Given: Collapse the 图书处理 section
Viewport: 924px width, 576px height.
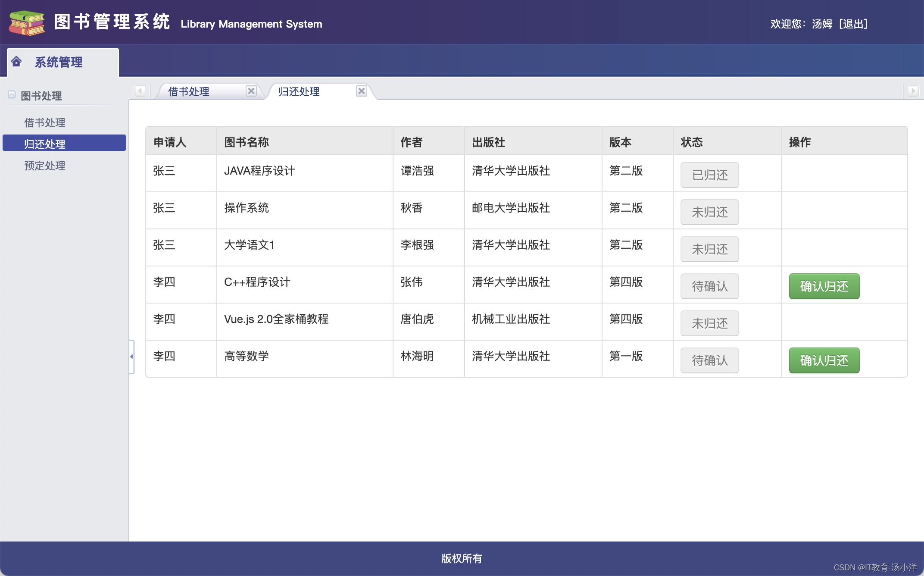Looking at the screenshot, I should click(x=12, y=94).
